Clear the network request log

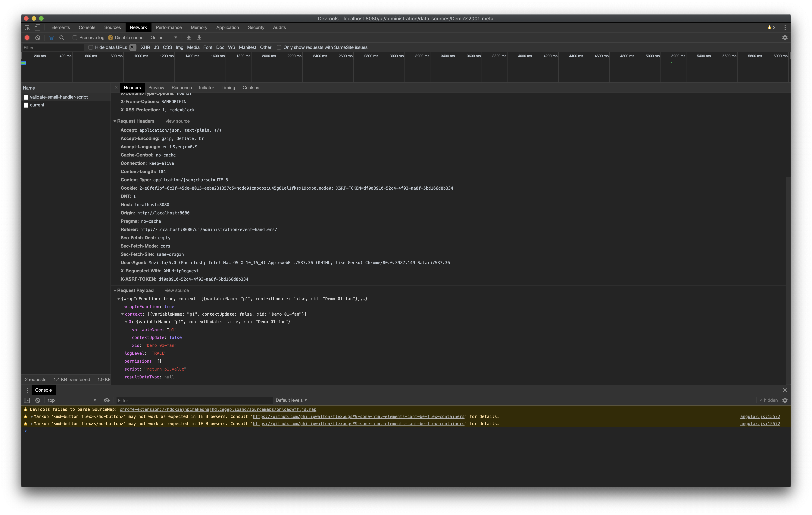point(37,38)
